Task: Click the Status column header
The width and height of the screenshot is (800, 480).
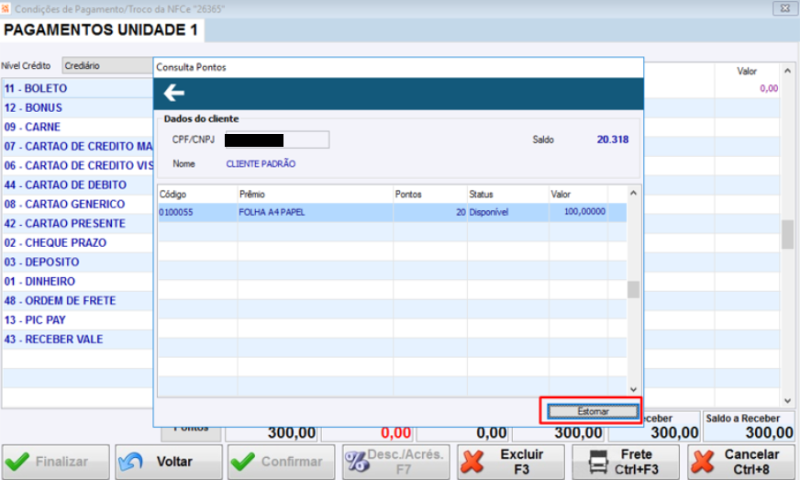Action: click(x=508, y=194)
